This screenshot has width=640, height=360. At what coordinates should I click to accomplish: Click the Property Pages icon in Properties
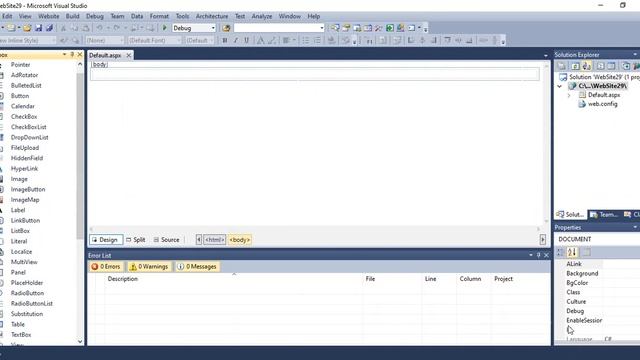(586, 253)
